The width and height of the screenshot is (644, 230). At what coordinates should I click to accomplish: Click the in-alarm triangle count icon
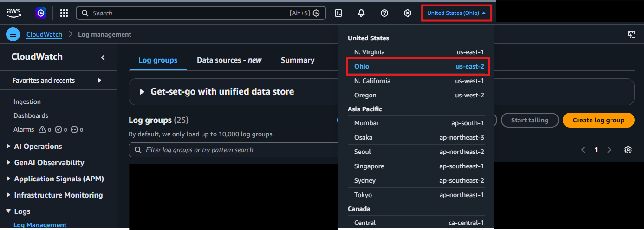[x=42, y=130]
